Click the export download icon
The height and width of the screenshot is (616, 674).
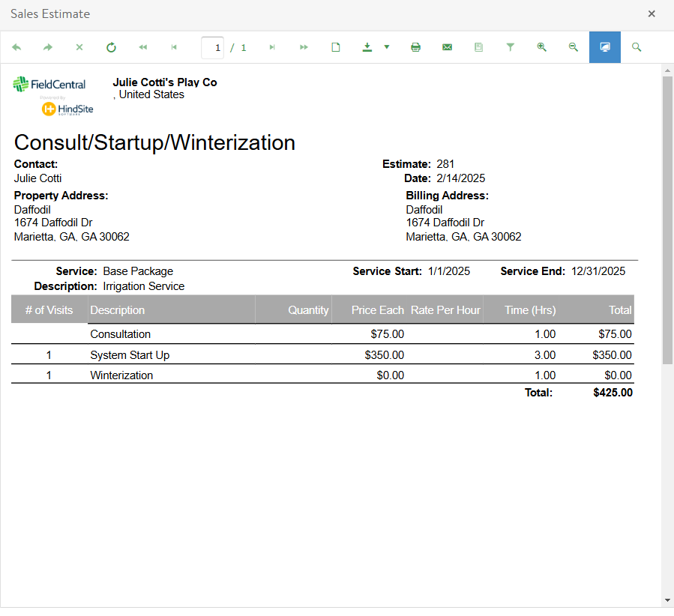point(367,47)
